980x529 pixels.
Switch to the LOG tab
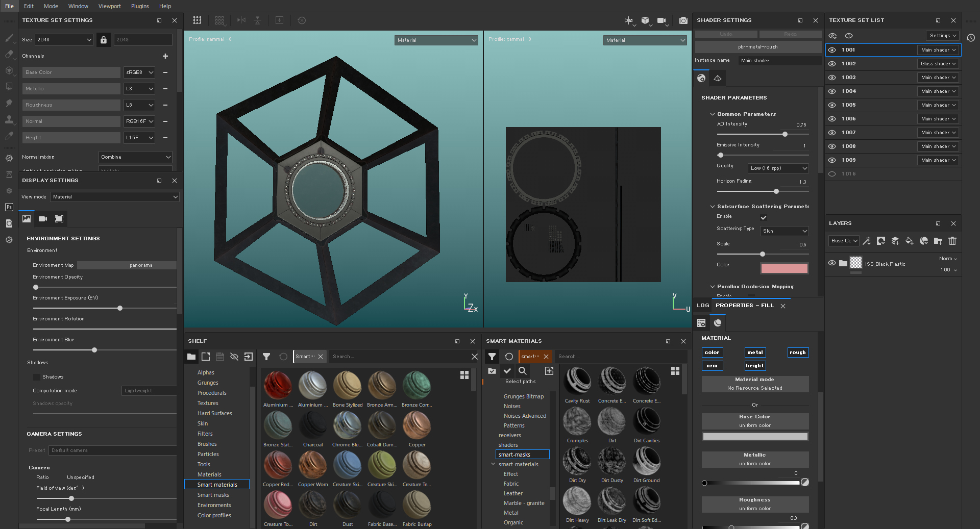[x=703, y=306]
